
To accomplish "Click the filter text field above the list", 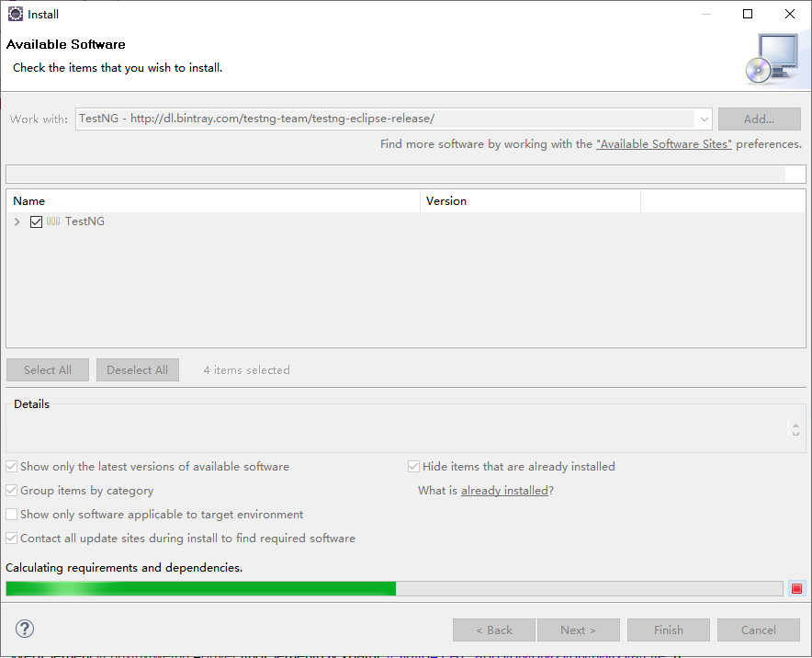I will click(x=405, y=174).
